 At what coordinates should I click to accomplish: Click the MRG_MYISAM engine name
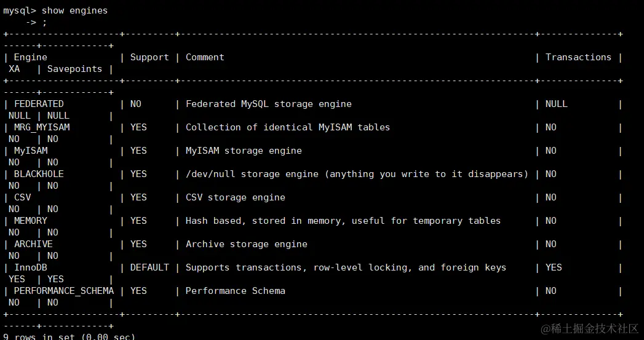(x=42, y=127)
